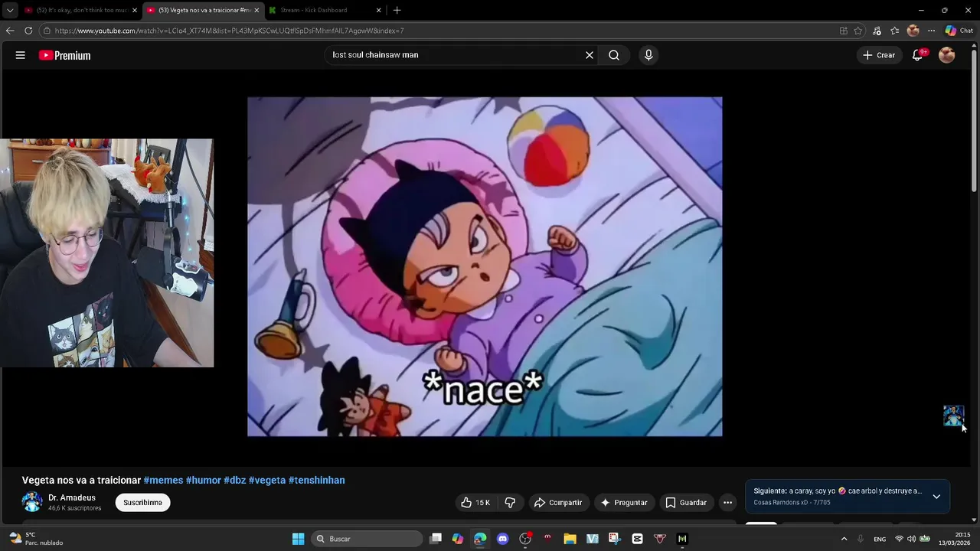Viewport: 980px width, 551px height.
Task: Go back to the previous page
Action: click(10, 31)
